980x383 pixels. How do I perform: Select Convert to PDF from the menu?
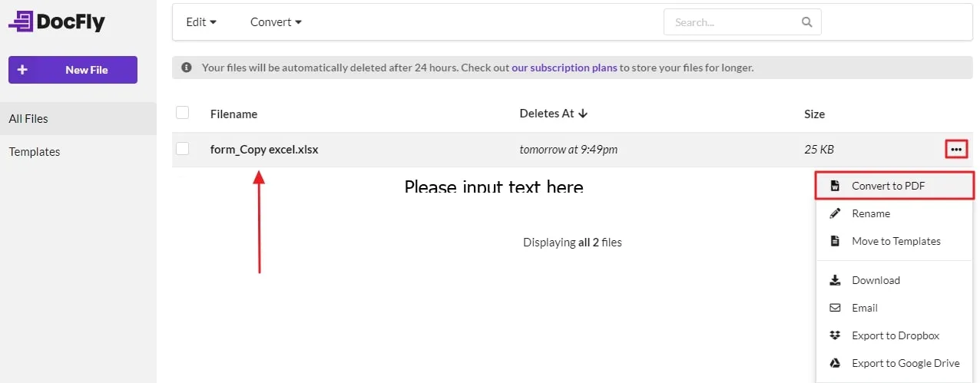pyautogui.click(x=895, y=186)
